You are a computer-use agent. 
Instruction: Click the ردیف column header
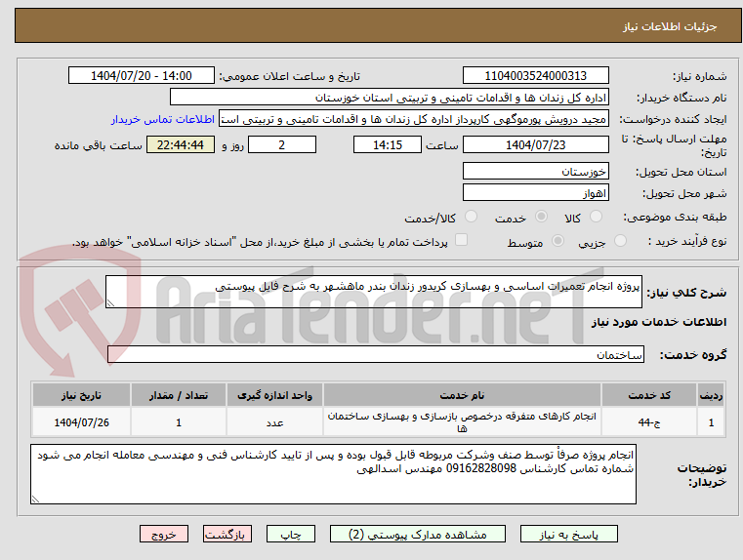coord(711,395)
